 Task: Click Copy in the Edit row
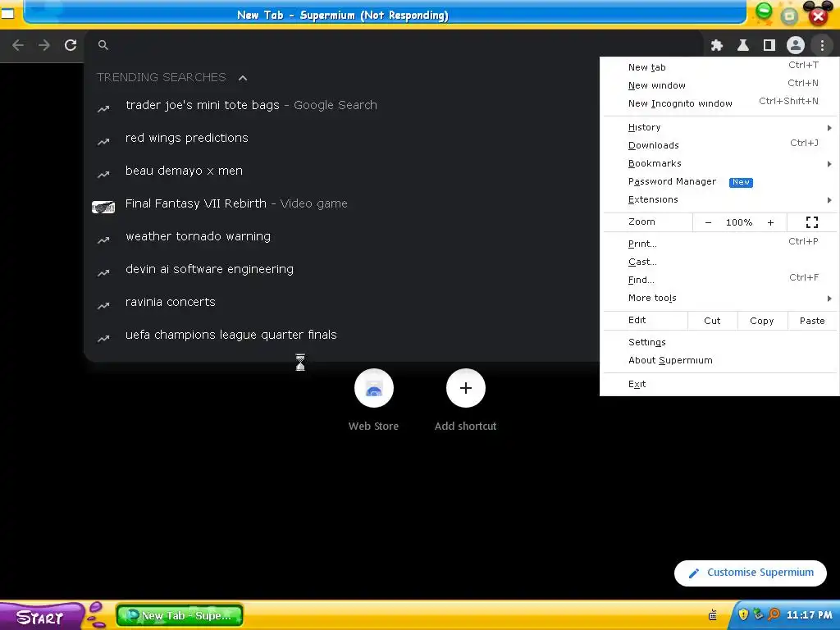762,321
